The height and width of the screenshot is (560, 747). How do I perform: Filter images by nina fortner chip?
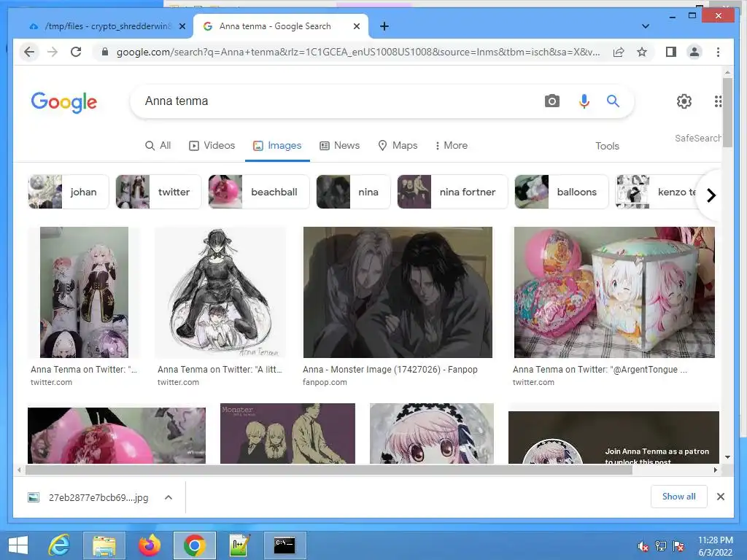(452, 192)
